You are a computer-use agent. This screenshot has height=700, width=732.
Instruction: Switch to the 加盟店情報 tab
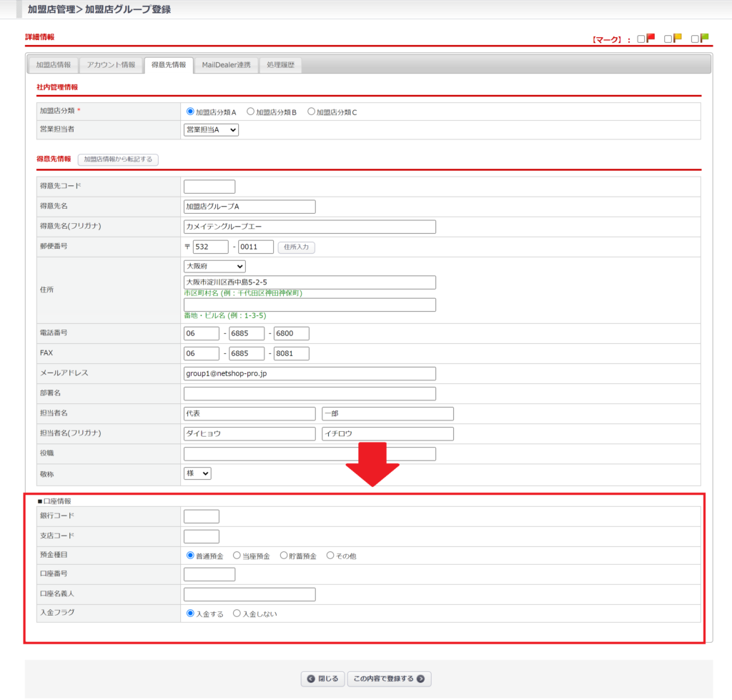pyautogui.click(x=54, y=65)
